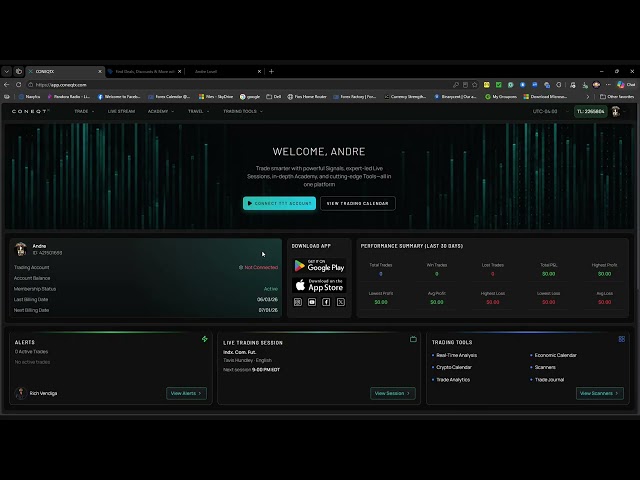Screen dimensions: 640x480
Task: Open the Economic Calendar tool link
Action: (556, 355)
